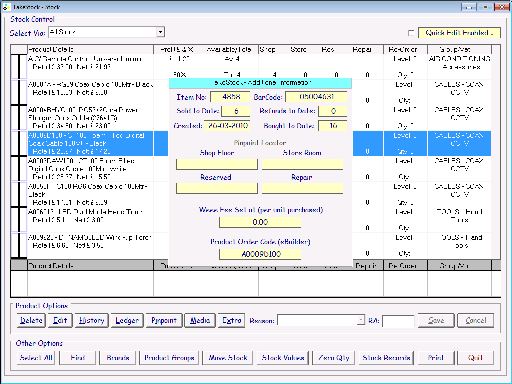Click the RA input field
This screenshot has width=512, height=384.
click(x=398, y=321)
